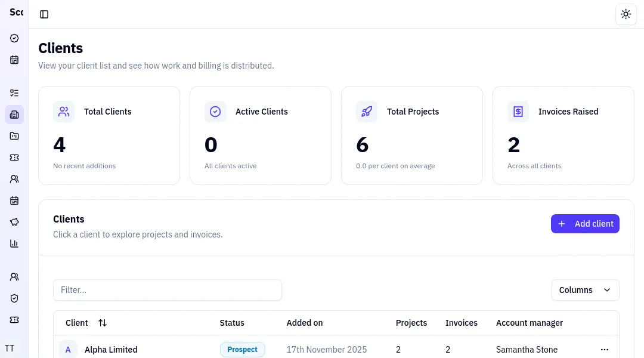Image resolution: width=644 pixels, height=358 pixels.
Task: Open the calendar icon near the sidebar top
Action: click(x=14, y=60)
